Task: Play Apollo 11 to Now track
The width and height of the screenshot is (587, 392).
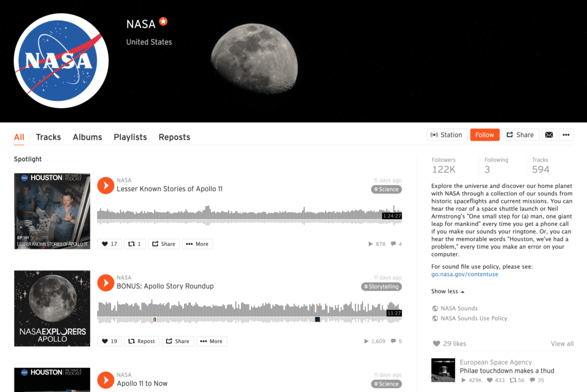Action: pos(105,380)
